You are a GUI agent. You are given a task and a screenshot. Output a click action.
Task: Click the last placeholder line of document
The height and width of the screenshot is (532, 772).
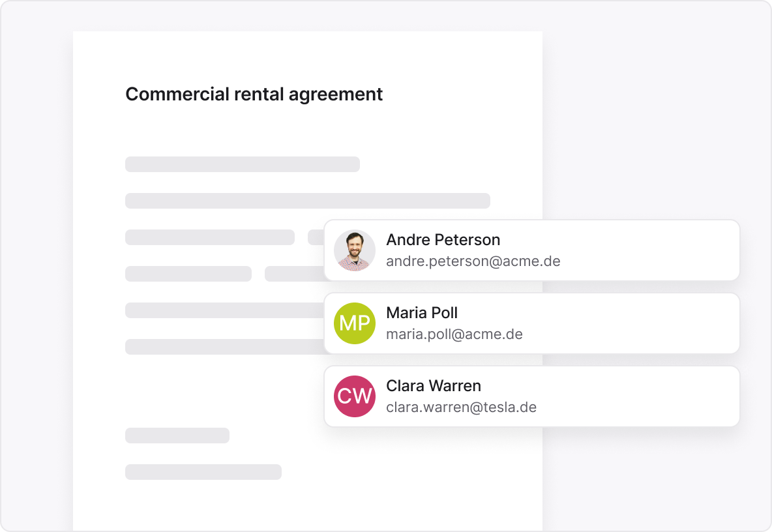203,472
